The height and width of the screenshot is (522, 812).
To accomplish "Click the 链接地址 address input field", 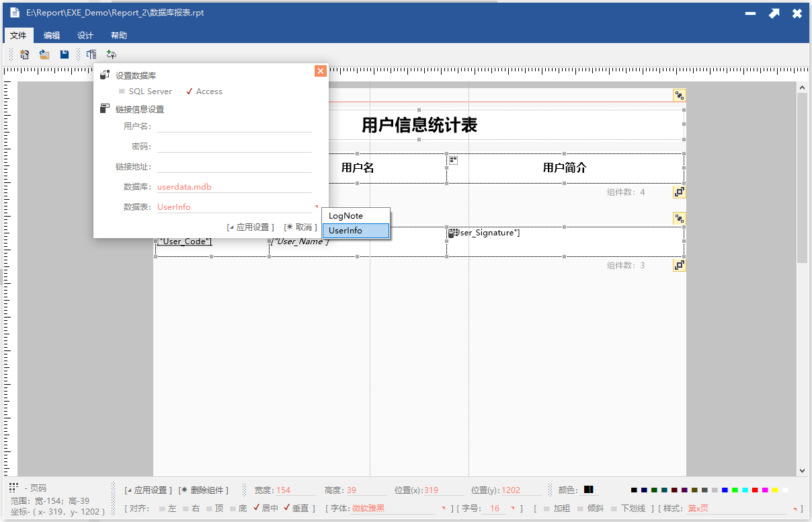I will [x=235, y=166].
